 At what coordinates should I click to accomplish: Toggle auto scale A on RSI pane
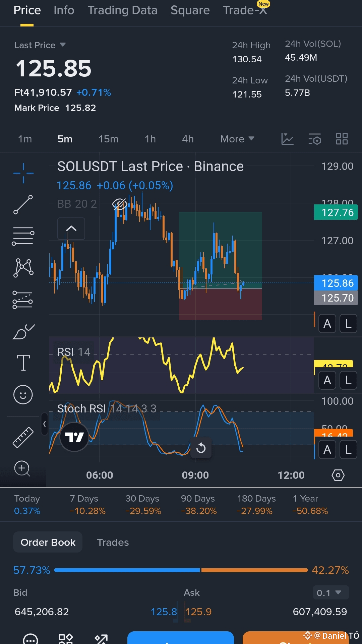click(327, 380)
